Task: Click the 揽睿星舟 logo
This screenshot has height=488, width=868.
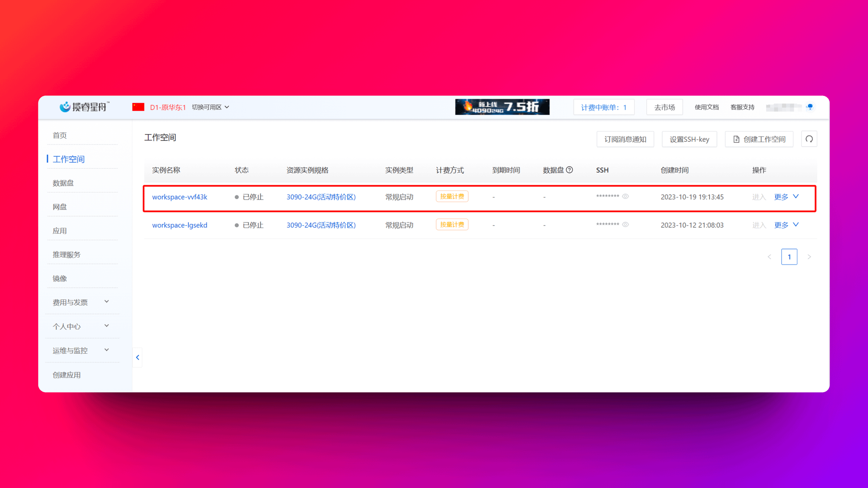Action: (x=85, y=107)
